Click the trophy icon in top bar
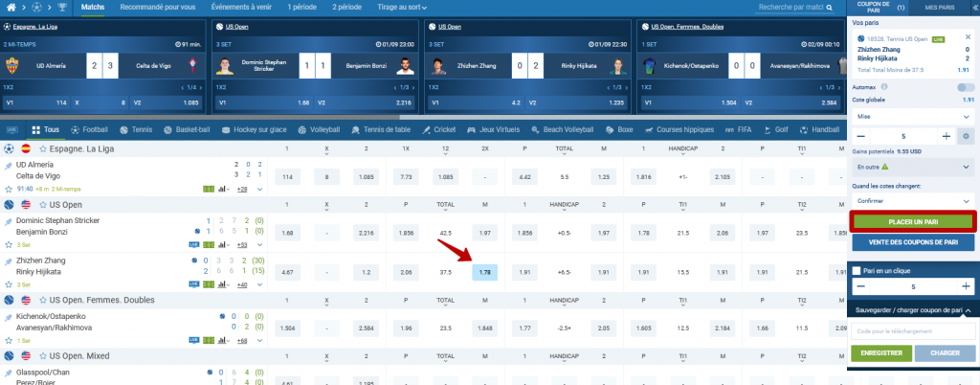Image resolution: width=980 pixels, height=385 pixels. tap(62, 8)
